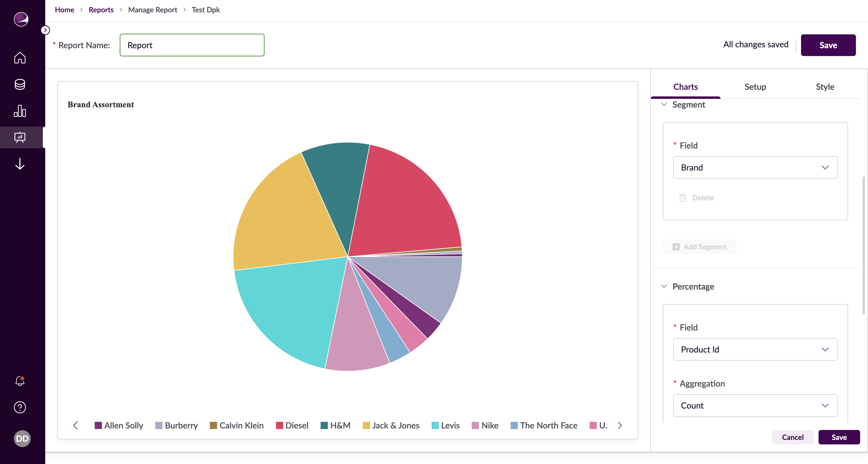Image resolution: width=868 pixels, height=464 pixels.
Task: Open the help question mark icon
Action: click(20, 407)
